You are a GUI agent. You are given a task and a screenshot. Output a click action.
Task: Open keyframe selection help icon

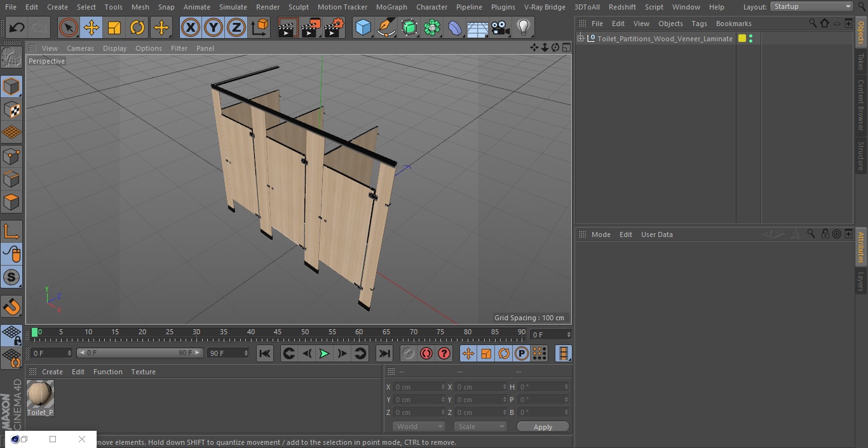444,353
